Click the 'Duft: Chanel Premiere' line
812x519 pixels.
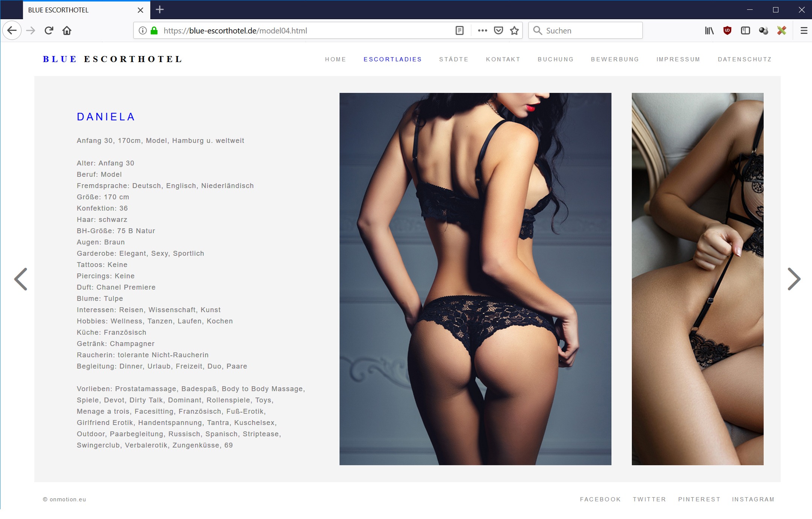pos(116,287)
